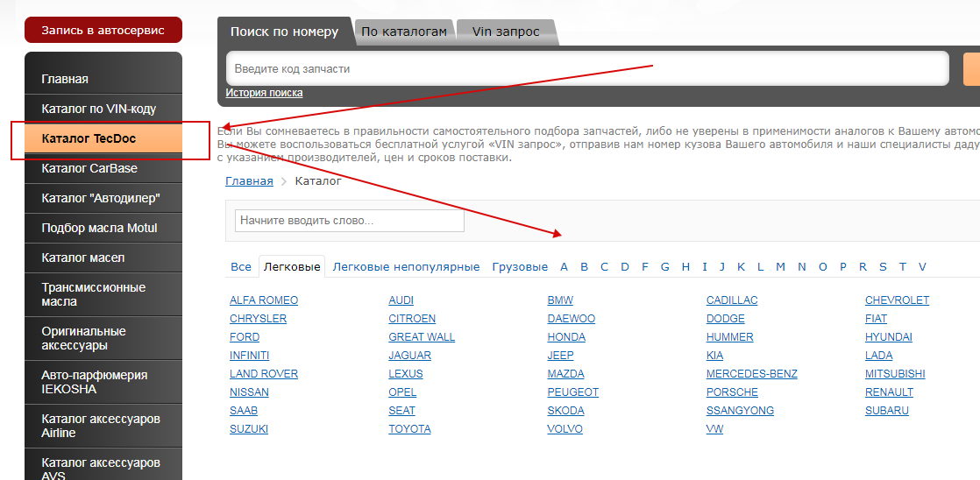Open Подбор масла Motul menu item
The height and width of the screenshot is (480, 980).
[103, 228]
